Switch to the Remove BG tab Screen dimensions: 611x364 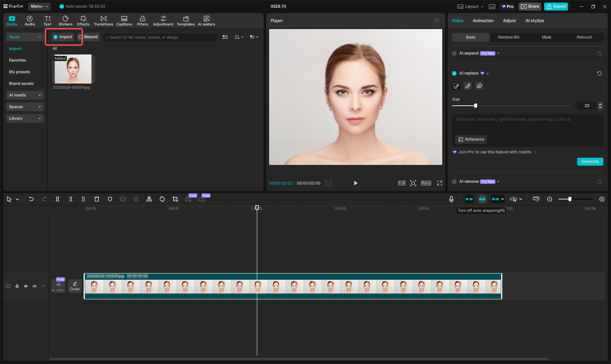coord(508,37)
